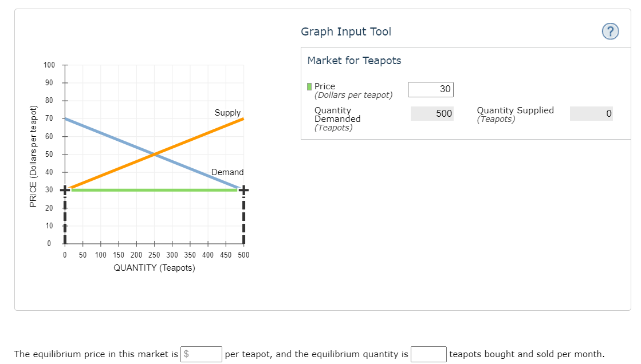Click the PRICE (Dollars per teapot) axis label
The width and height of the screenshot is (641, 364).
tap(34, 153)
